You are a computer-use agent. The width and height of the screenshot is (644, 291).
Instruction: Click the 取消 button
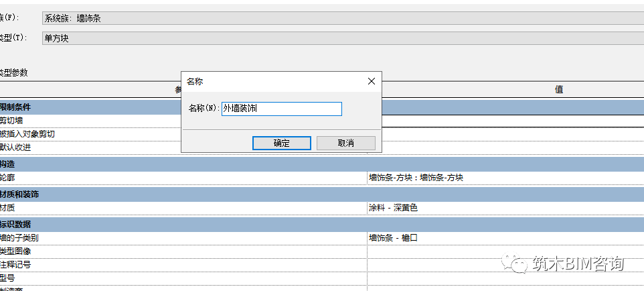coord(345,143)
